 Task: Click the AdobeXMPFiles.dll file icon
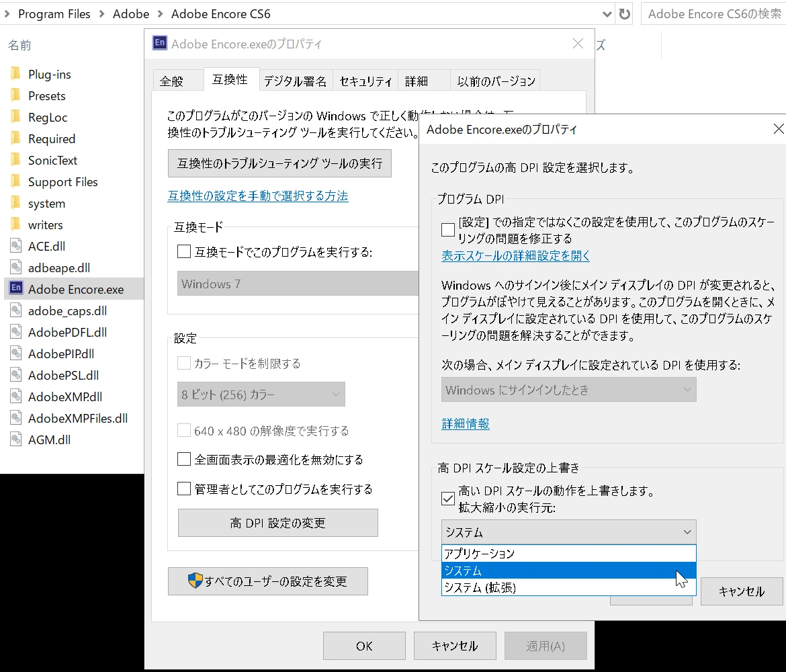(16, 418)
